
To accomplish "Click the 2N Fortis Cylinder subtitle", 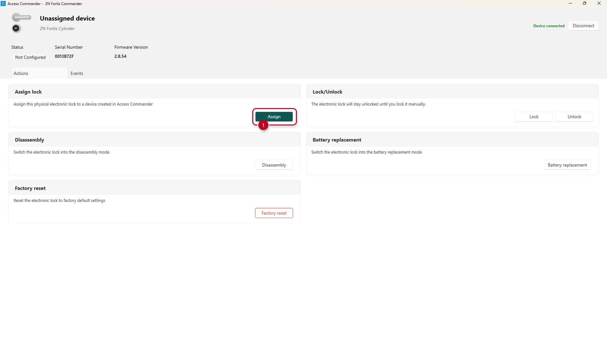I will pyautogui.click(x=57, y=28).
